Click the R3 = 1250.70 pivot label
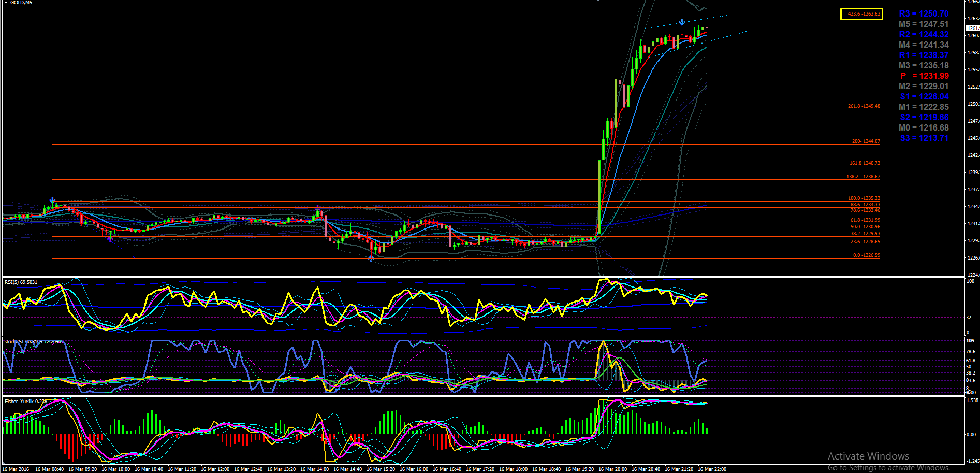 coord(924,14)
